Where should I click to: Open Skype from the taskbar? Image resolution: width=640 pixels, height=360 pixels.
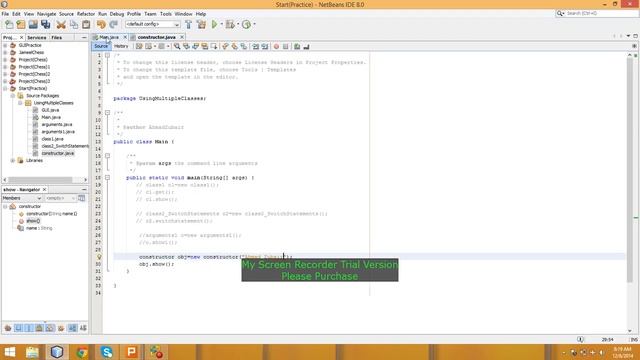(x=107, y=352)
